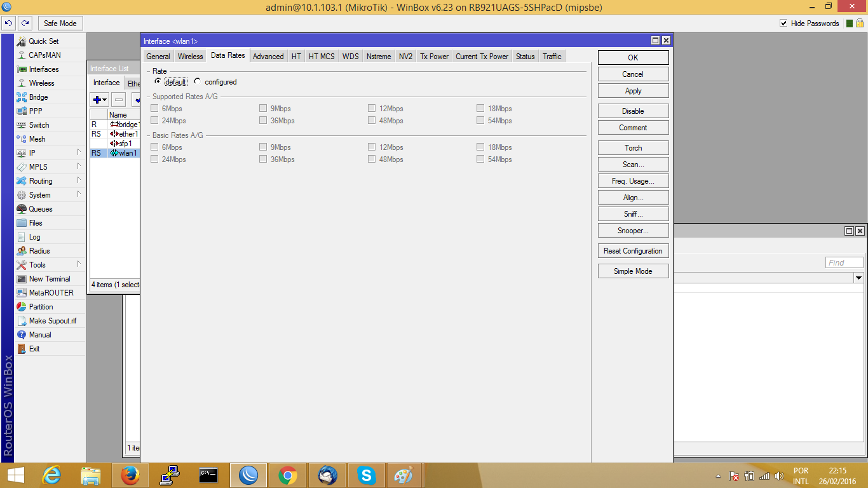Switch to the Advanced tab
Screen dimensions: 868x488
(x=268, y=57)
